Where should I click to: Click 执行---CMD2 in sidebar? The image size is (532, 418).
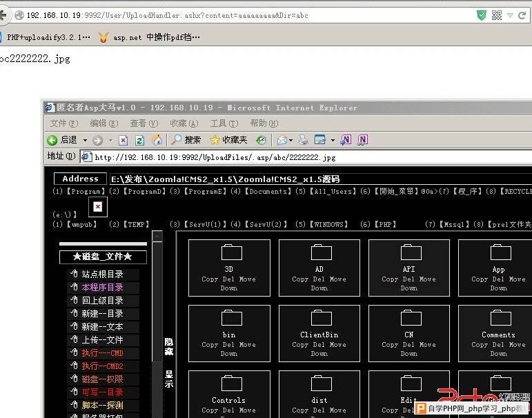click(102, 366)
